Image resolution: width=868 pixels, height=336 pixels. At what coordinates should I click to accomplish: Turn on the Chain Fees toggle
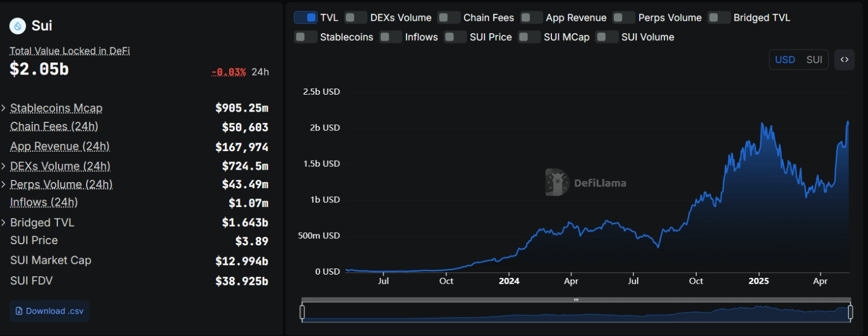tap(449, 17)
